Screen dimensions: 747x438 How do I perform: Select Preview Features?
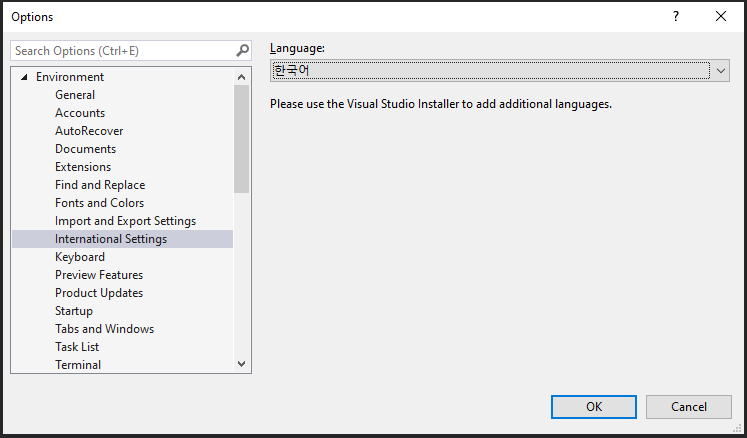coord(99,275)
